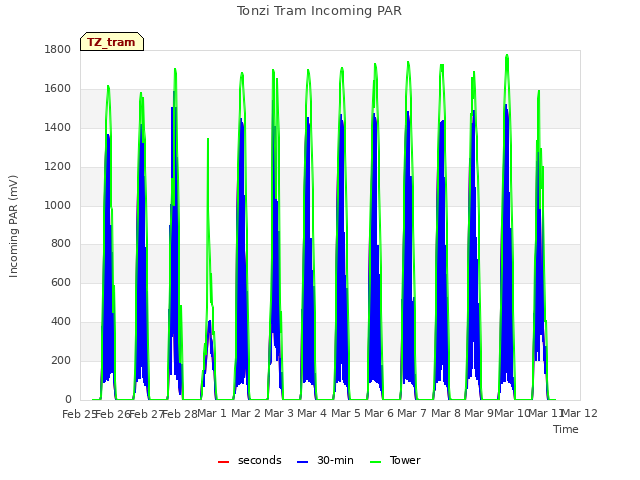Click the 1800 y-axis tick value

pos(58,49)
